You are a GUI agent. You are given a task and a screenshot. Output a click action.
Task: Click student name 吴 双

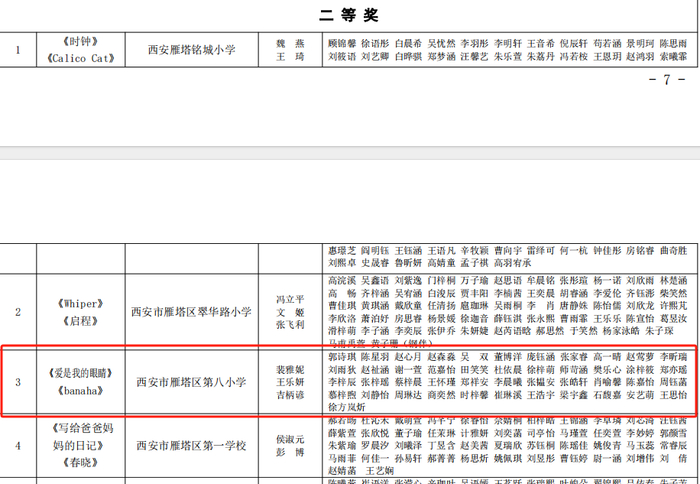[x=475, y=357]
